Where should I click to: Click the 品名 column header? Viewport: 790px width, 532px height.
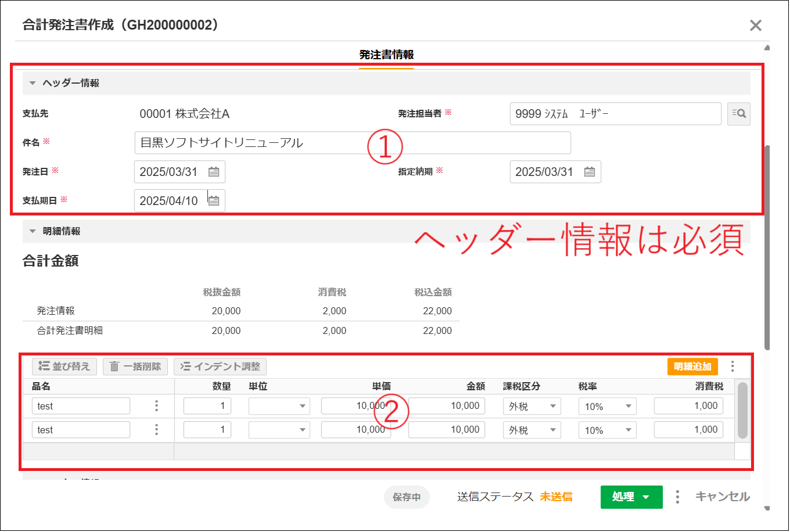pos(41,386)
